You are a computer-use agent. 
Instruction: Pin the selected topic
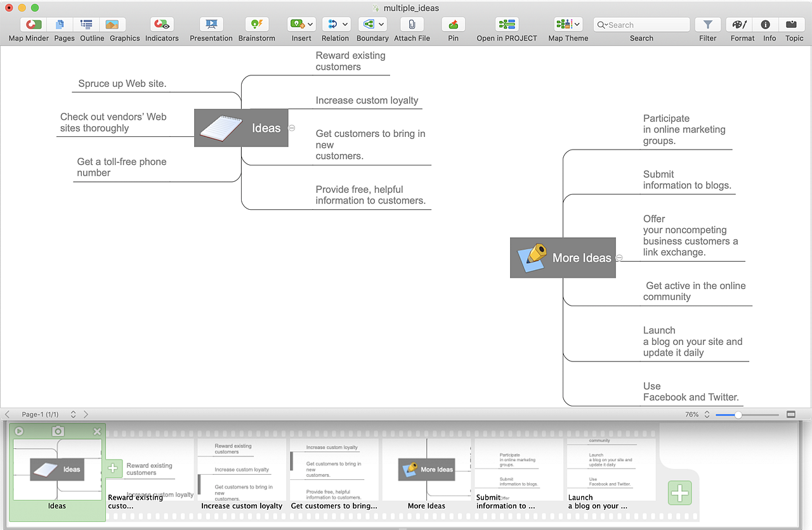[453, 25]
